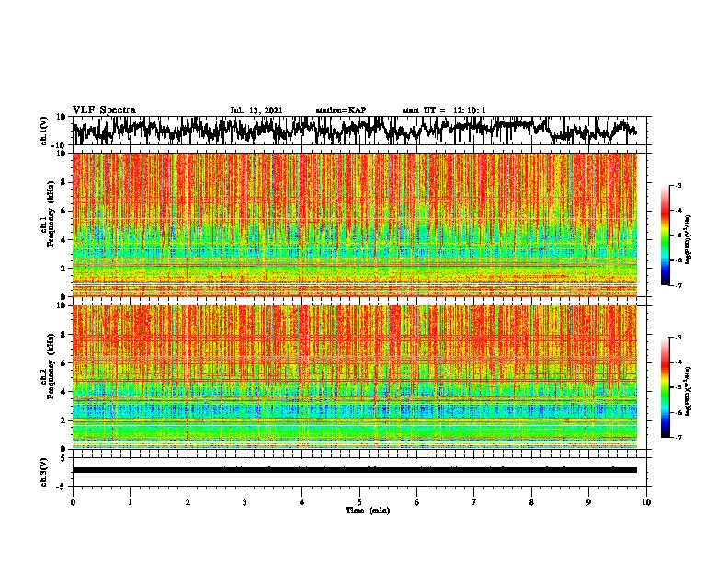728x563 pixels.
Task: Click time axis tick "0"
Action: [x=73, y=502]
